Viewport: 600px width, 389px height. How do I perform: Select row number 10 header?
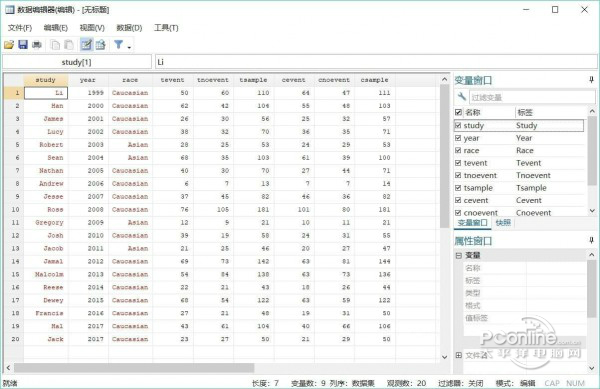tap(15, 210)
